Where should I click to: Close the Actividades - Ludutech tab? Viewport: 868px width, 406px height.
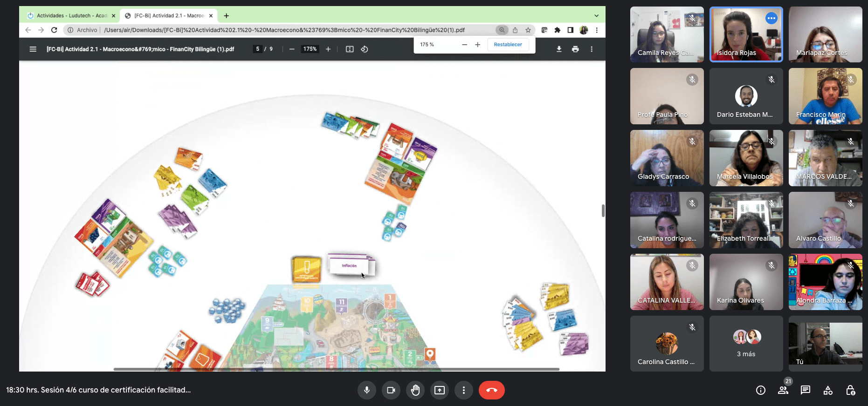coord(113,15)
